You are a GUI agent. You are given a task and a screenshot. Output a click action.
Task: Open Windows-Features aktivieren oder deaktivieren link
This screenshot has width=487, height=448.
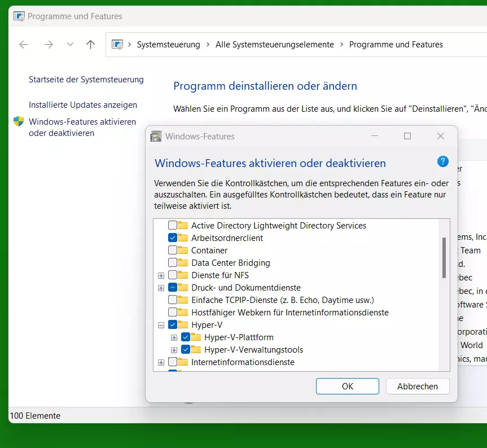[82, 128]
